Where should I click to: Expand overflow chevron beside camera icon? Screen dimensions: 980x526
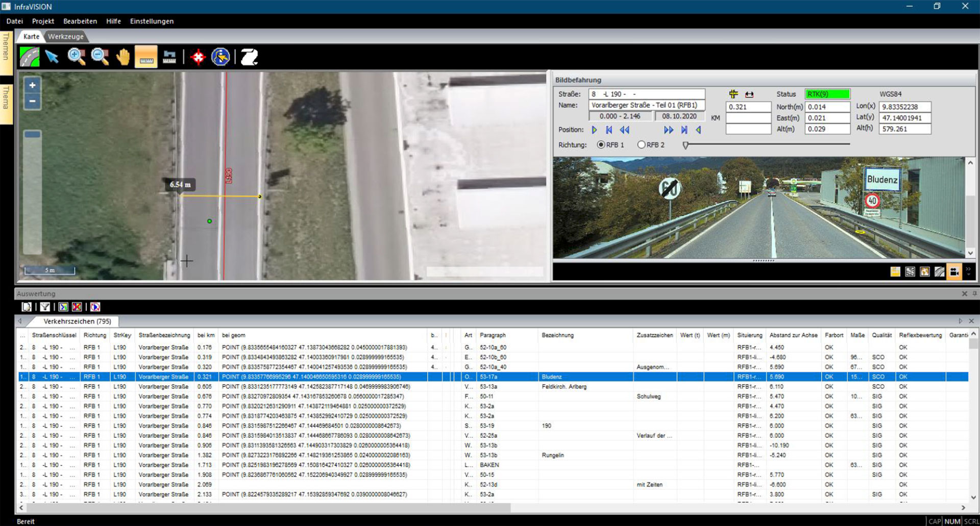point(968,271)
